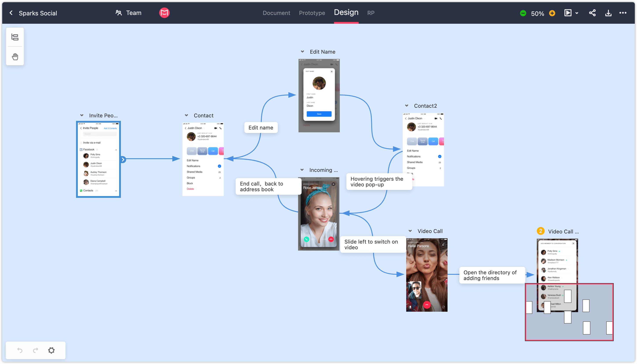Collapse the Invite People artboard chevron

pyautogui.click(x=82, y=115)
